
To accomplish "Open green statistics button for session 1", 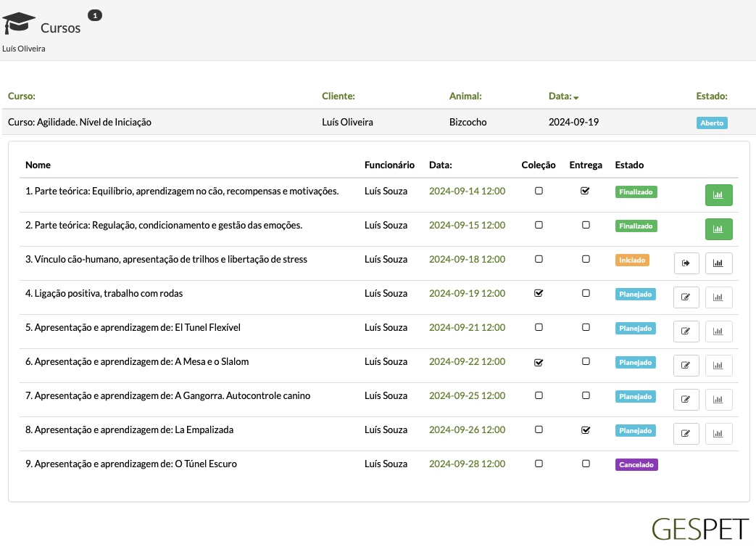I will tap(718, 195).
